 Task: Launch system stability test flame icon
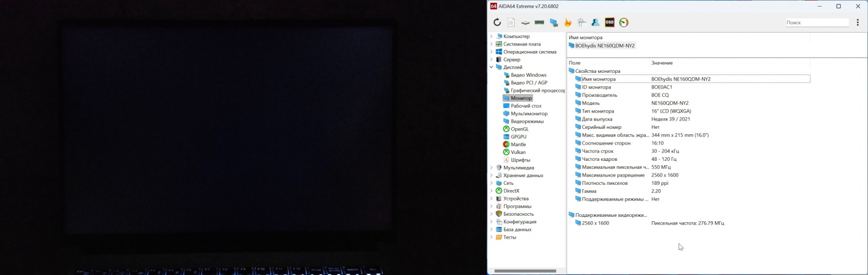567,22
